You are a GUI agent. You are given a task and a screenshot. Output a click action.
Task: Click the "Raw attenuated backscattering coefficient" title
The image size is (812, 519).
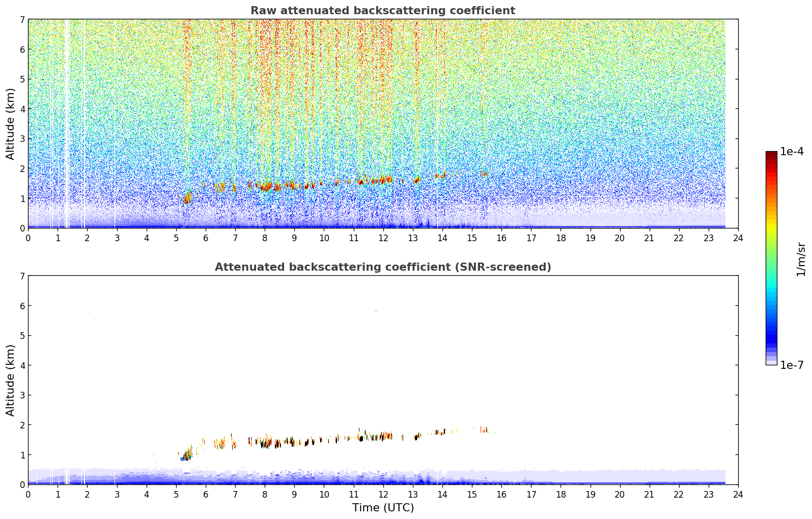point(382,11)
